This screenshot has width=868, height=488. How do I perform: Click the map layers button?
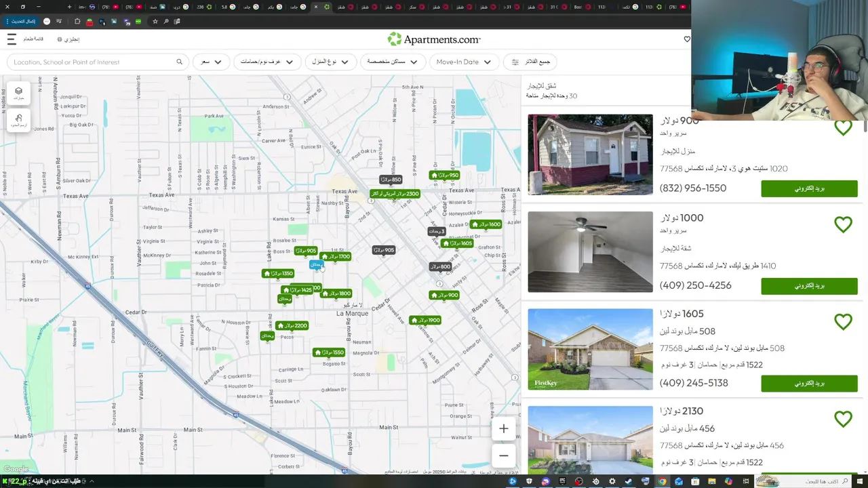tap(18, 93)
